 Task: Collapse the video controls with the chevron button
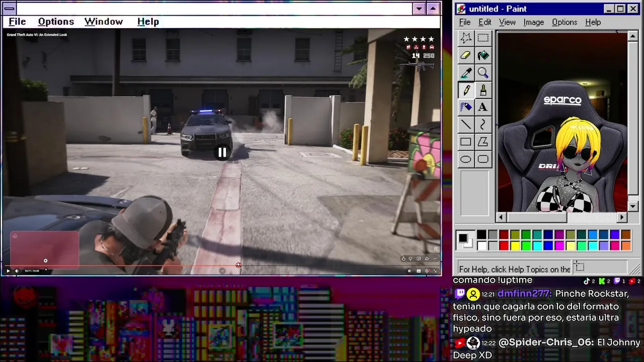[x=222, y=271]
